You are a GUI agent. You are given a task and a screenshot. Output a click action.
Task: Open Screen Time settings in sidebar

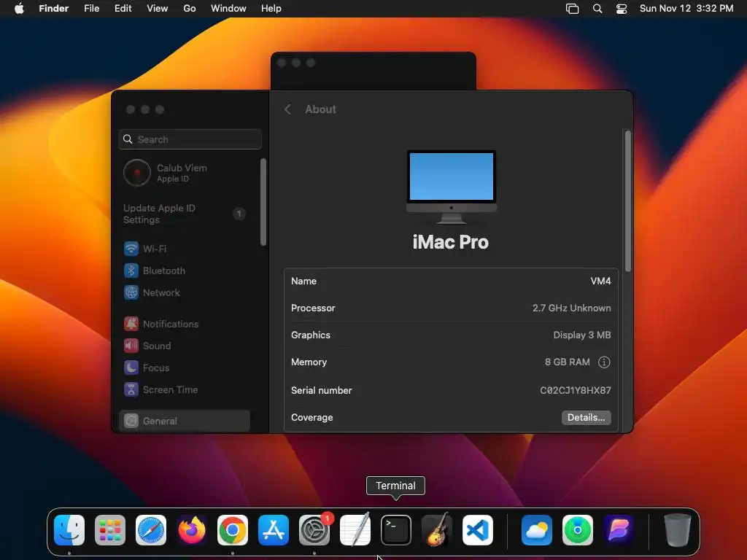click(185, 389)
